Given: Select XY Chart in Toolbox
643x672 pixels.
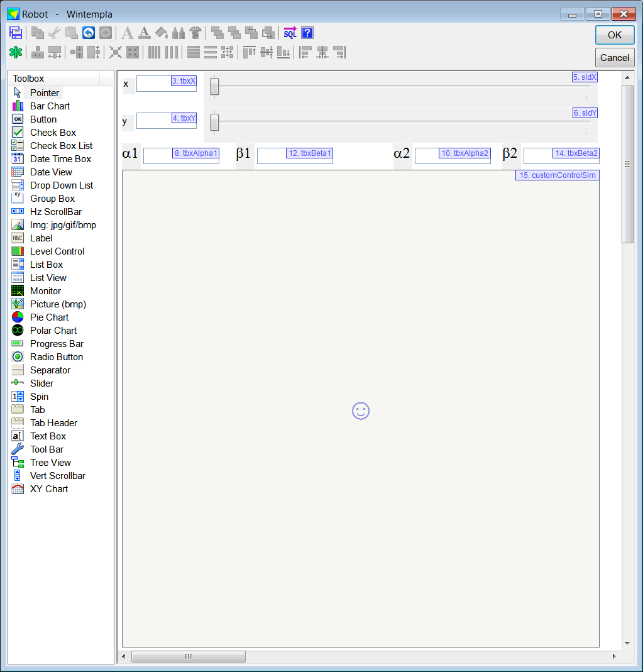Looking at the screenshot, I should click(x=41, y=488).
